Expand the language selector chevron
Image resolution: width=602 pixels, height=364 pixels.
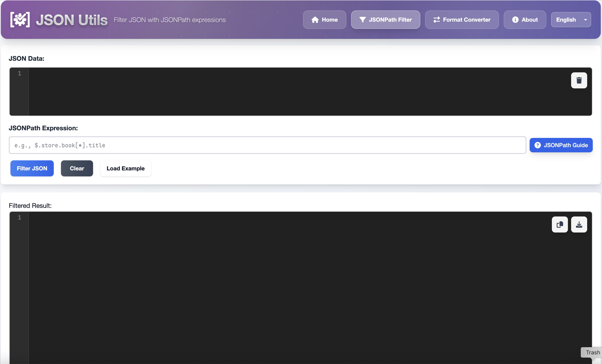[x=585, y=19]
